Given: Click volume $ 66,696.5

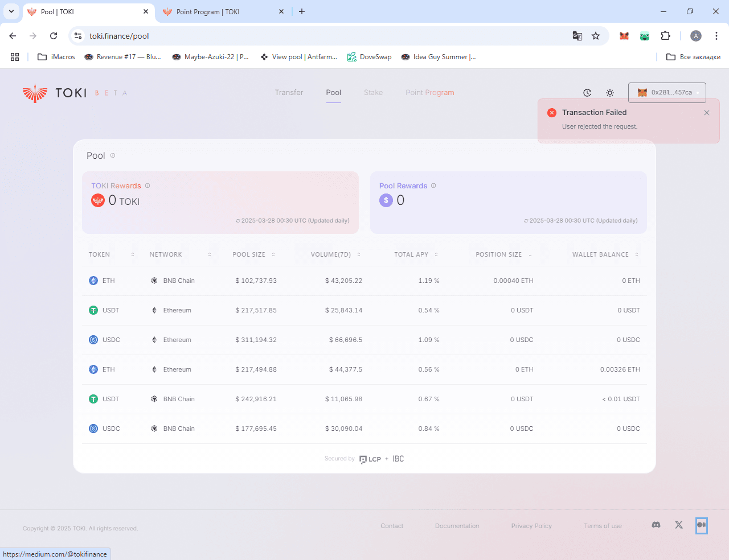Looking at the screenshot, I should 346,340.
